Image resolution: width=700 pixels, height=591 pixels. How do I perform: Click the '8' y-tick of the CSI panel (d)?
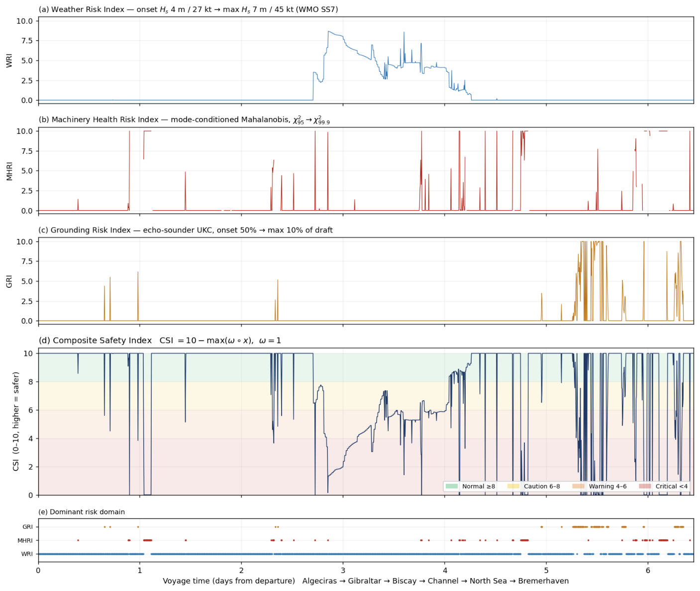click(30, 382)
